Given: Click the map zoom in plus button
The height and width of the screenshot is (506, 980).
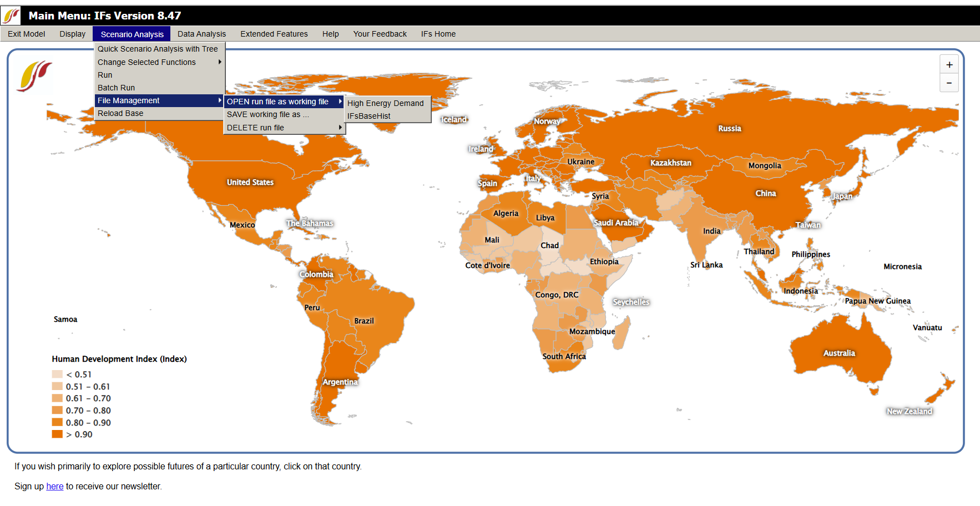Looking at the screenshot, I should click(949, 65).
